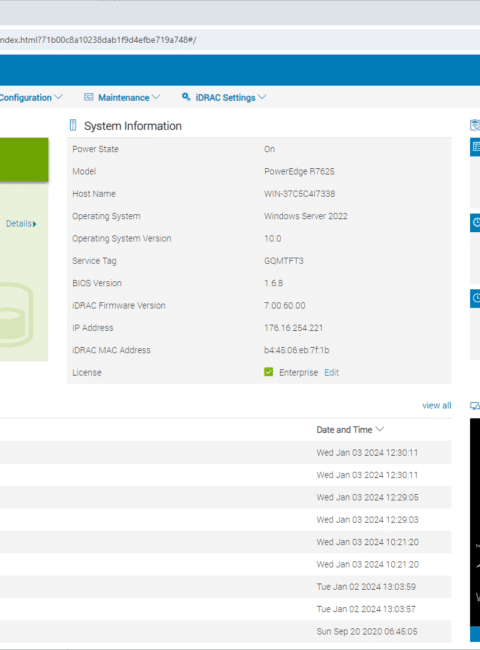Expand the Maintenance dropdown chevron
The height and width of the screenshot is (650, 480).
click(156, 97)
